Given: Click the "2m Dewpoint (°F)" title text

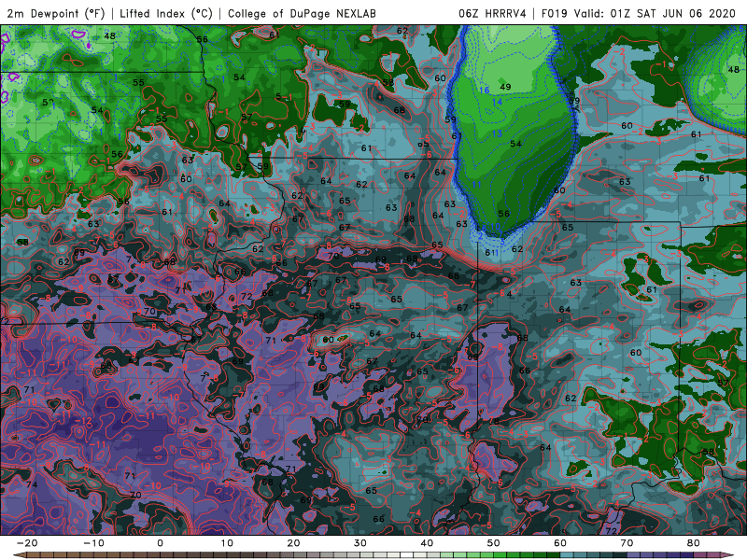Looking at the screenshot, I should [56, 13].
